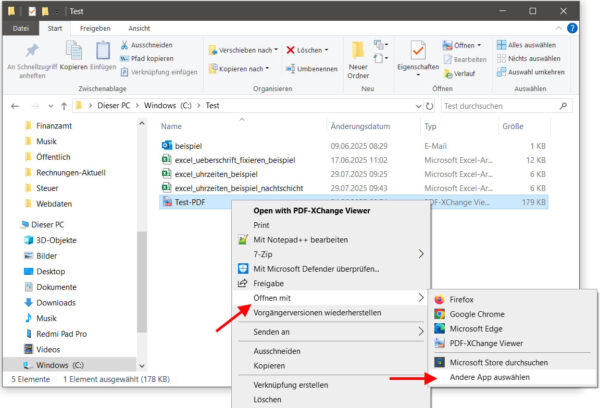The image size is (600, 408).
Task: Click Verlauf in the ribbon
Action: coord(460,73)
